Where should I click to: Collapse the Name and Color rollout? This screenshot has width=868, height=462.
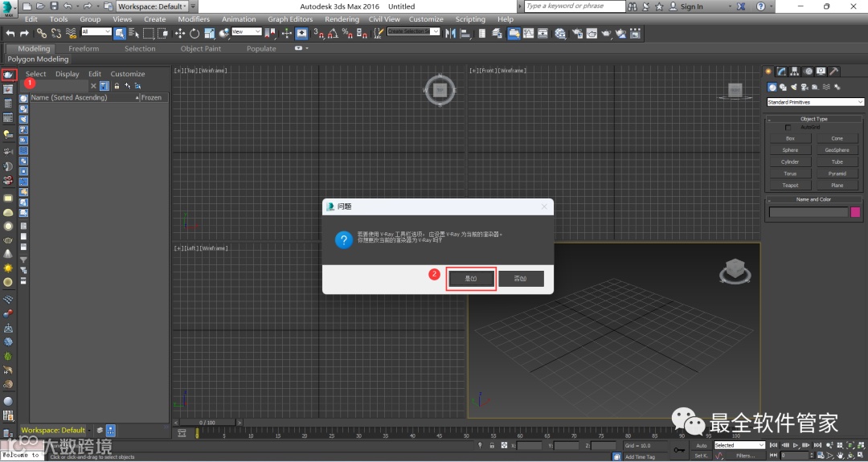pos(814,200)
